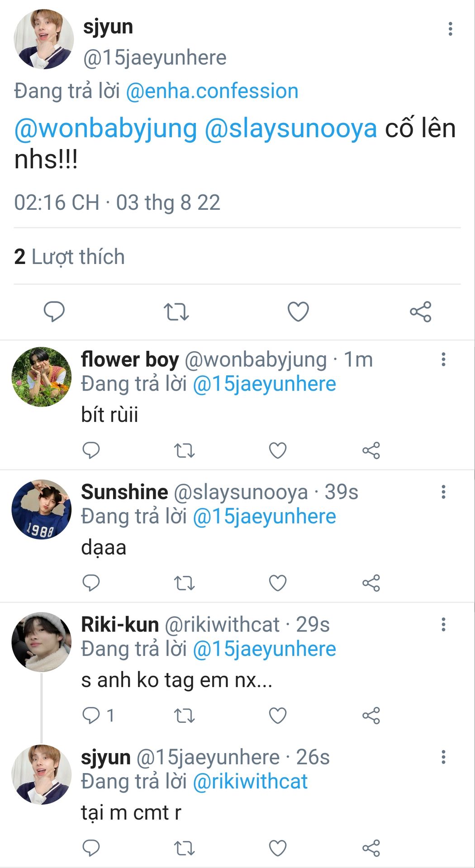Retweet the main sjyun tweet
The width and height of the screenshot is (475, 868).
[x=176, y=311]
